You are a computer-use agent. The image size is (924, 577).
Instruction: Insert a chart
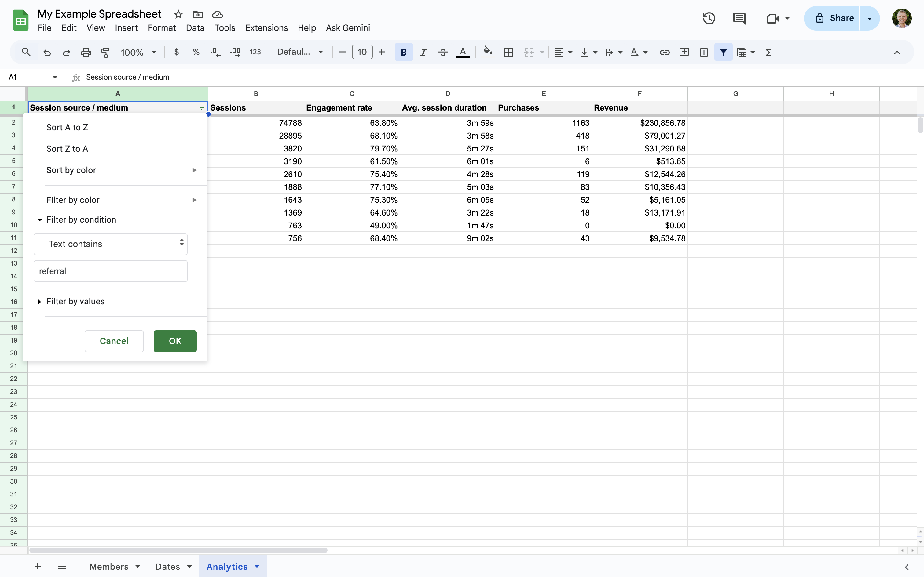[x=704, y=52]
